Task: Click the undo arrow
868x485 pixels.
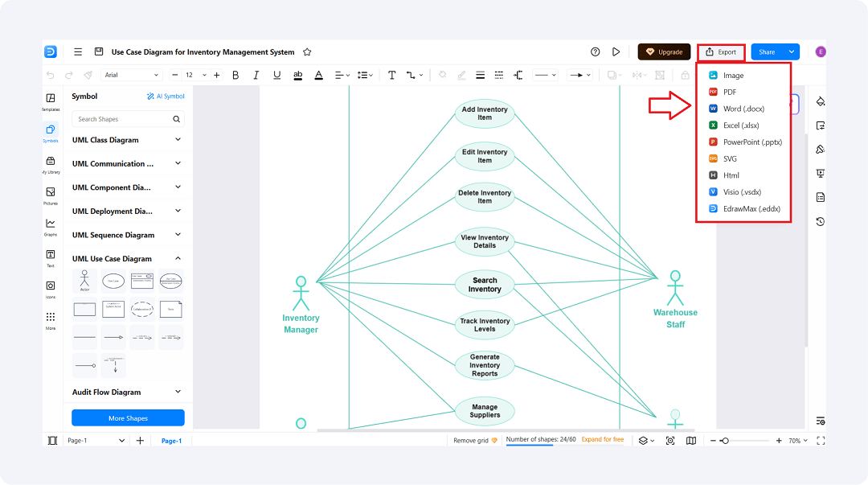Action: point(51,75)
